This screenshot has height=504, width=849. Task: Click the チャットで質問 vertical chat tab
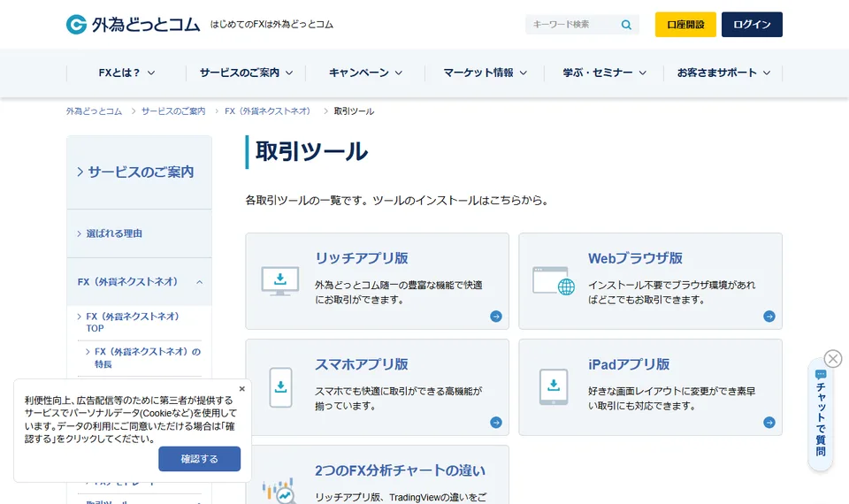tap(821, 415)
